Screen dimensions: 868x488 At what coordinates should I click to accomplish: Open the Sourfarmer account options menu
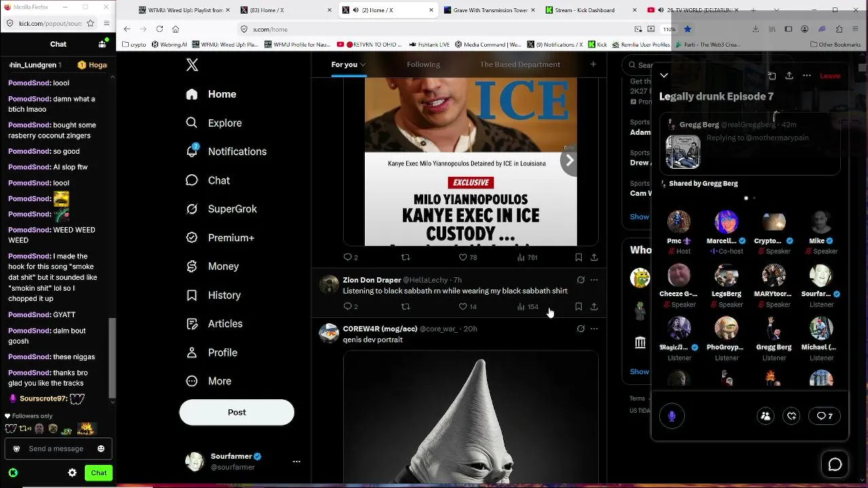pyautogui.click(x=296, y=462)
